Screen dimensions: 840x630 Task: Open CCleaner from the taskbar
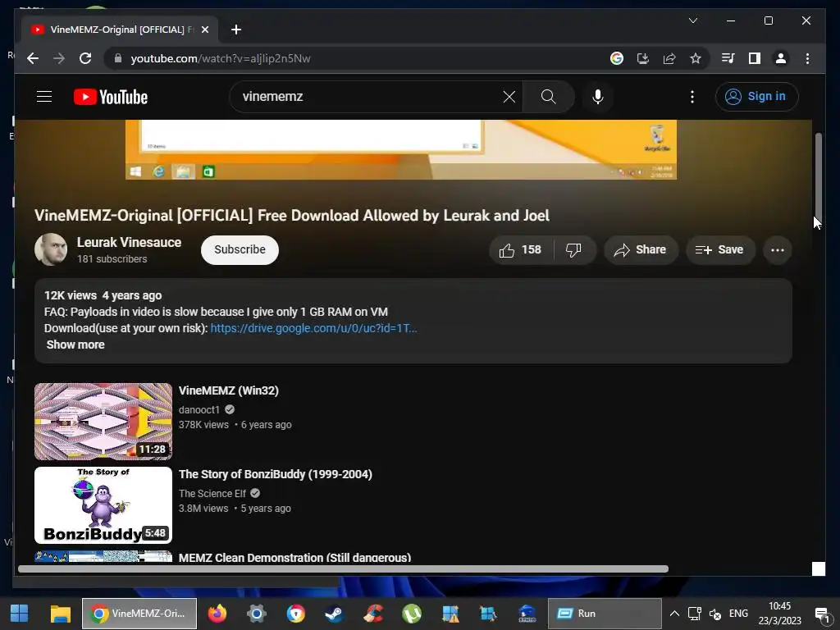point(373,614)
